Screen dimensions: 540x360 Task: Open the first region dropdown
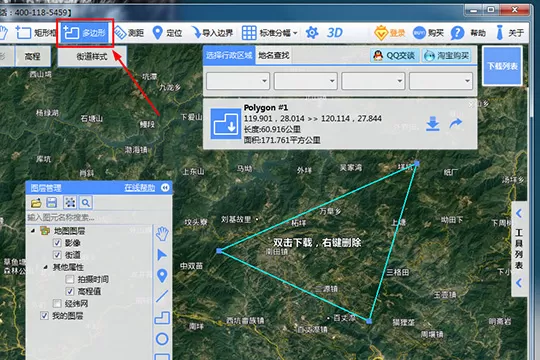pyautogui.click(x=238, y=81)
